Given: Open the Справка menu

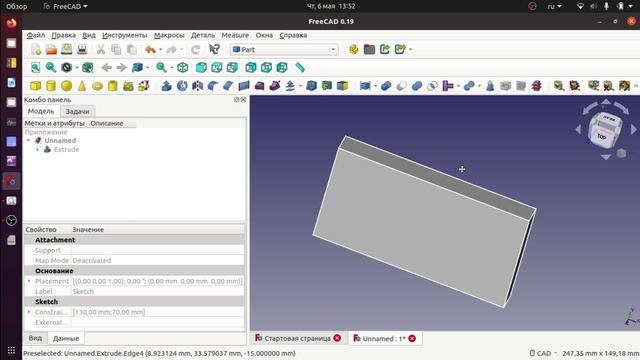Looking at the screenshot, I should point(293,35).
